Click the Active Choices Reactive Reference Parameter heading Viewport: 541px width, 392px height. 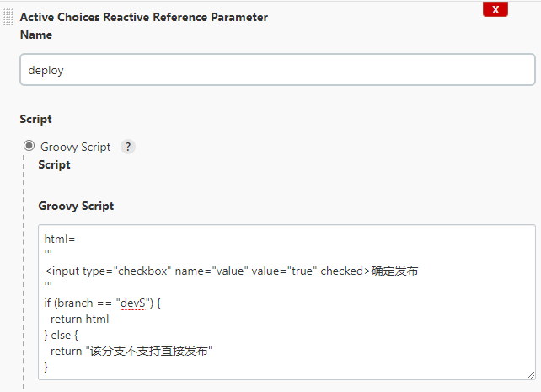click(144, 17)
